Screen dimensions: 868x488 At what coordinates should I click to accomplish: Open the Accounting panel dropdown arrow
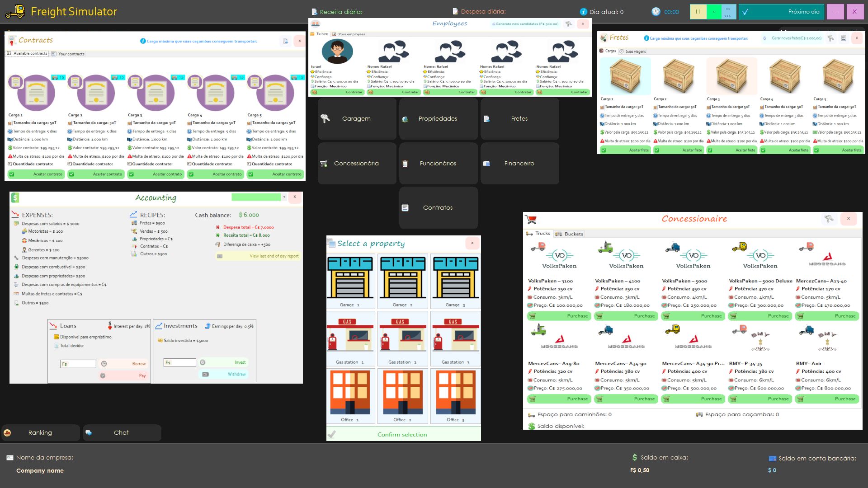pyautogui.click(x=284, y=197)
